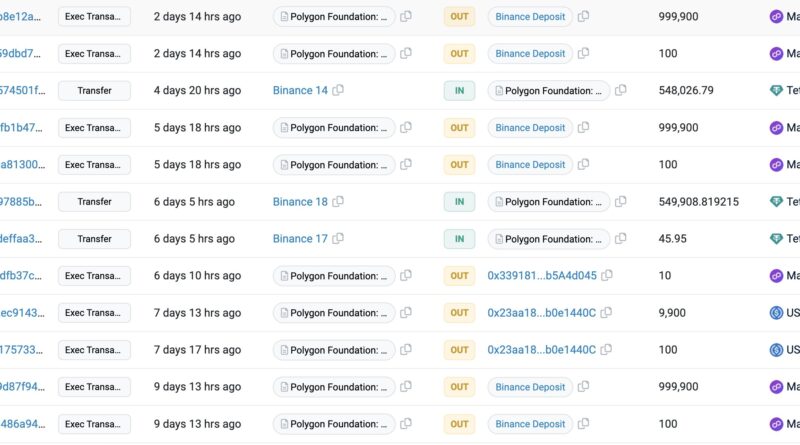Open the Binance 14 address link
Screen dimensions: 800x445
click(300, 91)
